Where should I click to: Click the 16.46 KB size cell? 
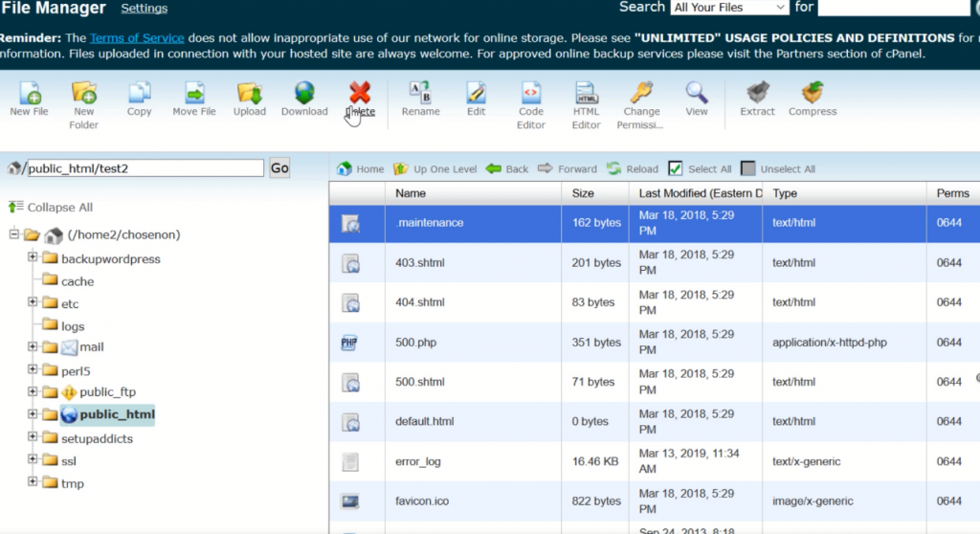[595, 461]
